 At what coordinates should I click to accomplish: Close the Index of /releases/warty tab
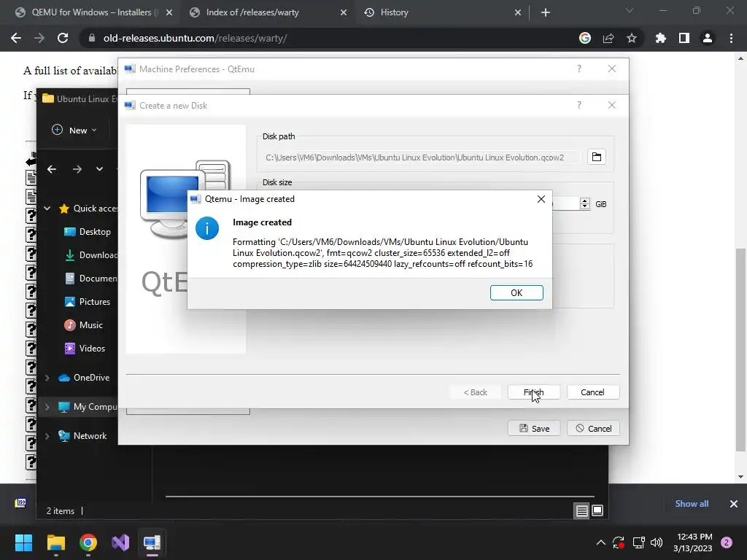pos(344,13)
